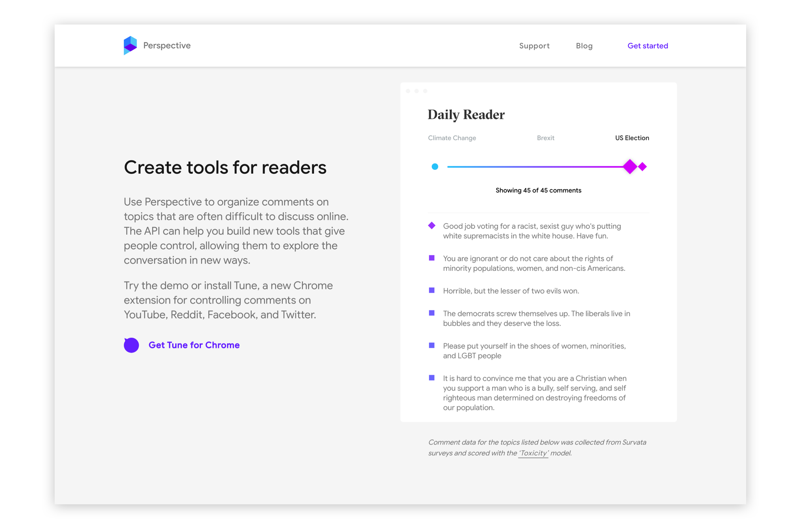Click square marker beside democrats comment
800x532 pixels.
[x=432, y=313]
